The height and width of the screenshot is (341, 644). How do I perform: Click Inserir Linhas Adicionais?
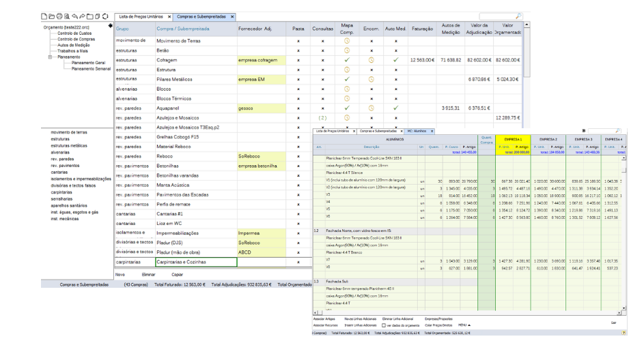[x=360, y=325]
